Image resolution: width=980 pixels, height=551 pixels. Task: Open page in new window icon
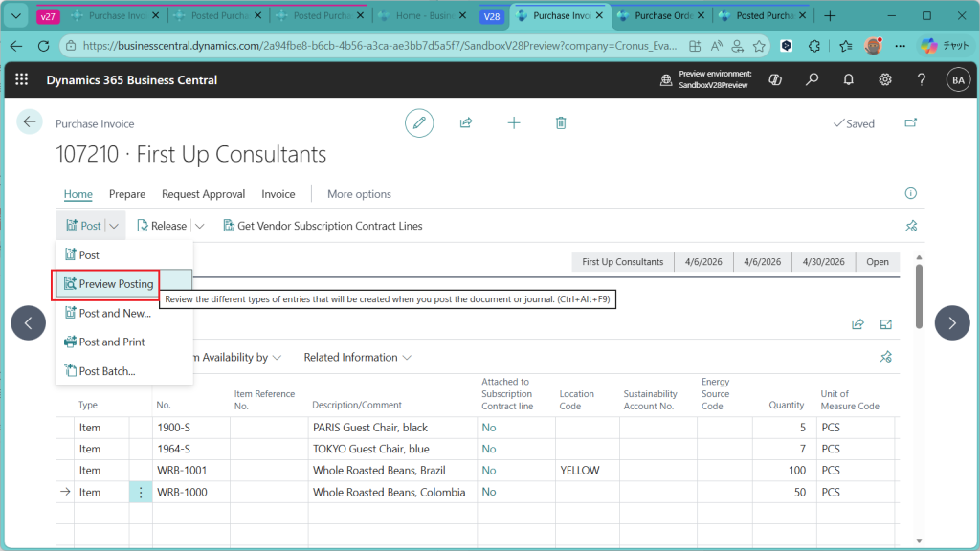(x=910, y=123)
